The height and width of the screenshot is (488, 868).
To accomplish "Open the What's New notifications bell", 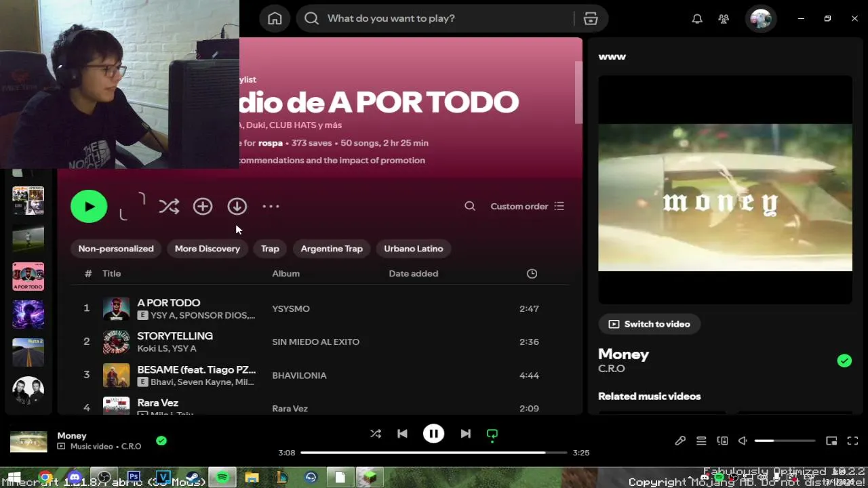I will pos(697,19).
